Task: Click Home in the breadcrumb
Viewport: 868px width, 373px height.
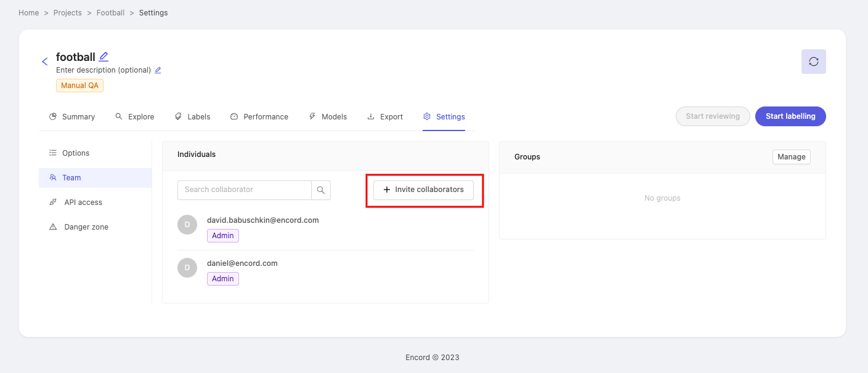Action: tap(29, 13)
